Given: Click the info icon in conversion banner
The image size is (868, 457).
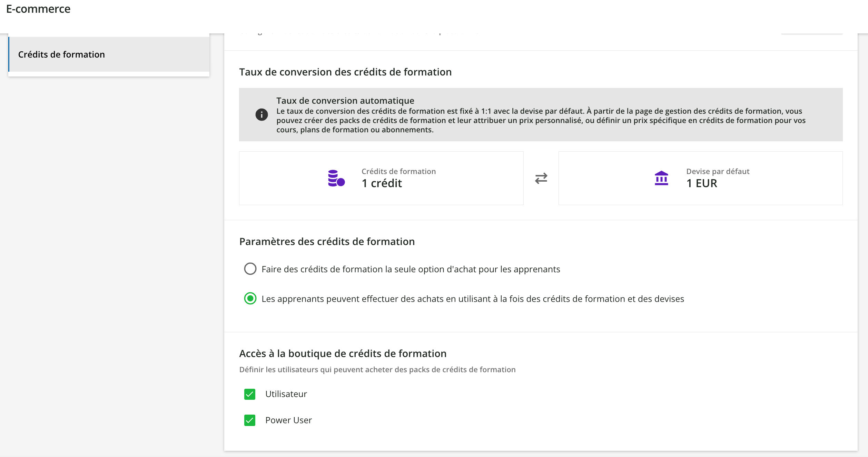Looking at the screenshot, I should tap(262, 114).
